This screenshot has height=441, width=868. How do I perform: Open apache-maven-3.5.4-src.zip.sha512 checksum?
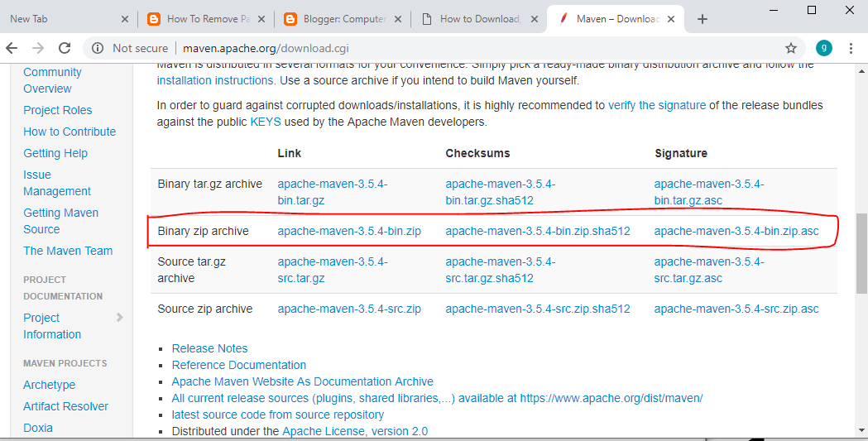coord(538,309)
